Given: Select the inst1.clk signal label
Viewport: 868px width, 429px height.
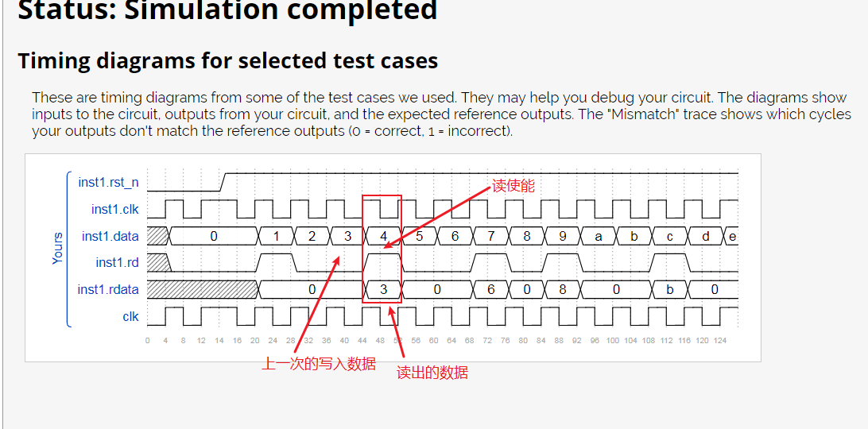Looking at the screenshot, I should click(x=115, y=209).
